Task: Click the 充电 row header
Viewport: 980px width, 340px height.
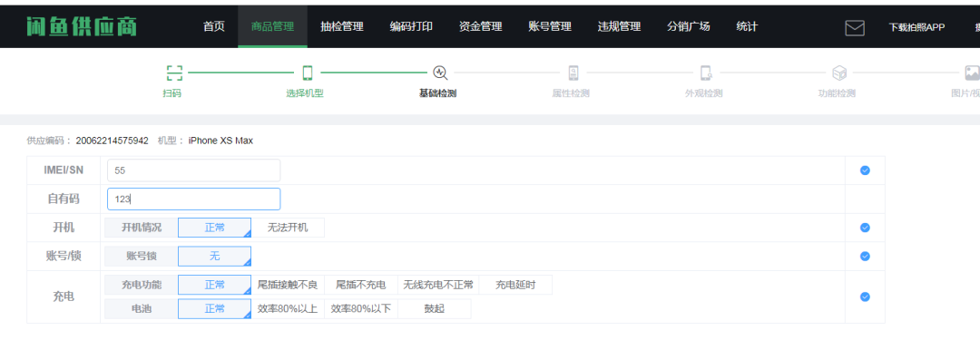Action: click(x=64, y=296)
